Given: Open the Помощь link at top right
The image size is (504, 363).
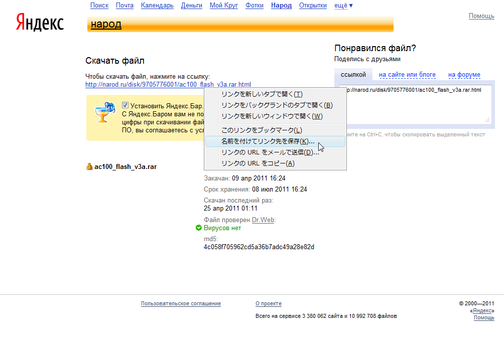Looking at the screenshot, I should [x=481, y=16].
